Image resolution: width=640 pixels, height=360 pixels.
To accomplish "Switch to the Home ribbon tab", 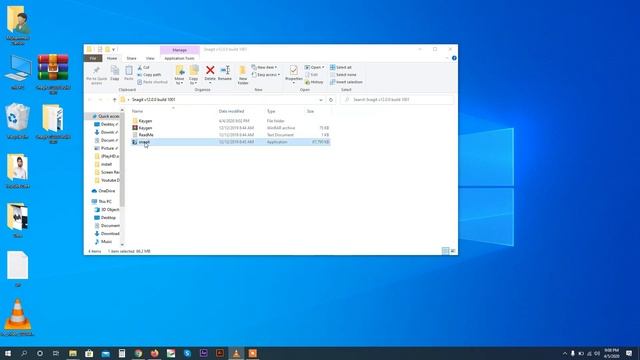I will (112, 58).
